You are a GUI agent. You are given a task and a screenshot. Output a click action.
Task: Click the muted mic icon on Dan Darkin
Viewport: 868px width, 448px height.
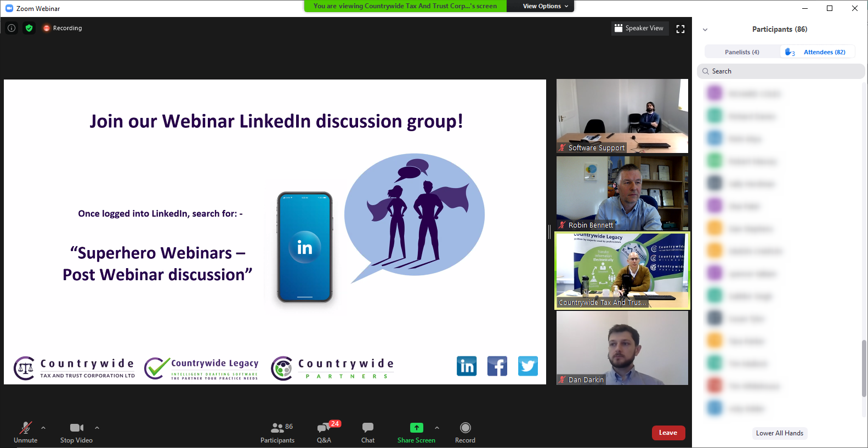click(562, 379)
